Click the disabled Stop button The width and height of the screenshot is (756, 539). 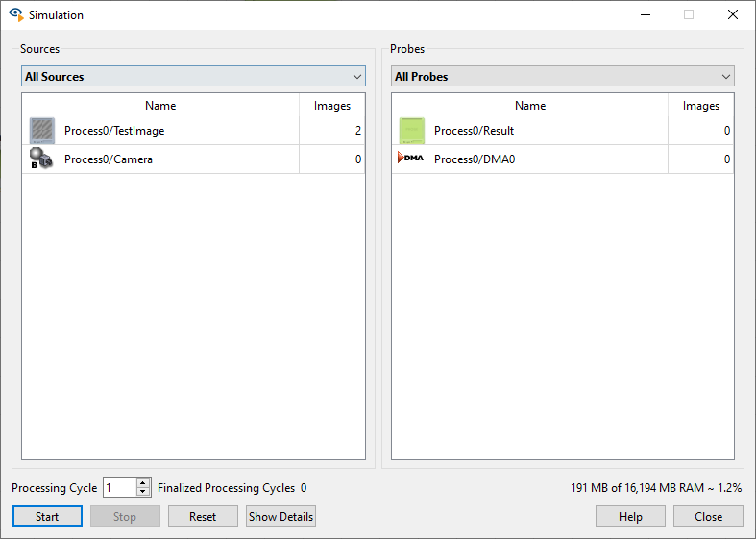pos(125,516)
